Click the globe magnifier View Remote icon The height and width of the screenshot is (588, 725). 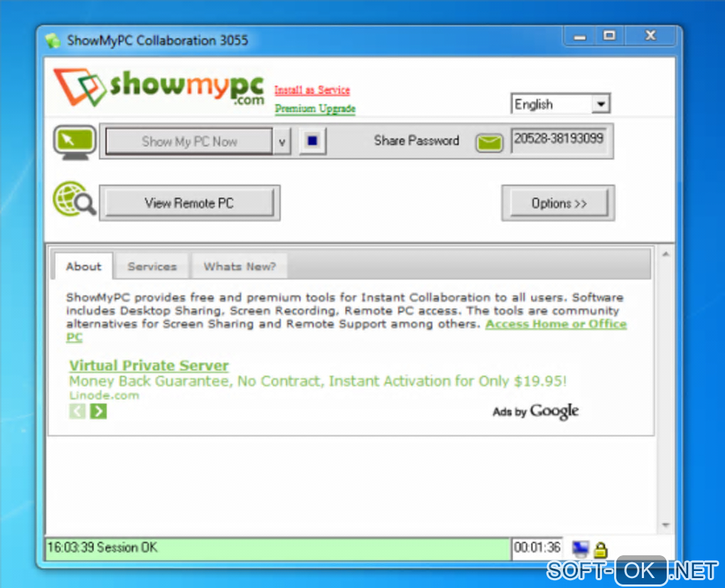(x=75, y=199)
